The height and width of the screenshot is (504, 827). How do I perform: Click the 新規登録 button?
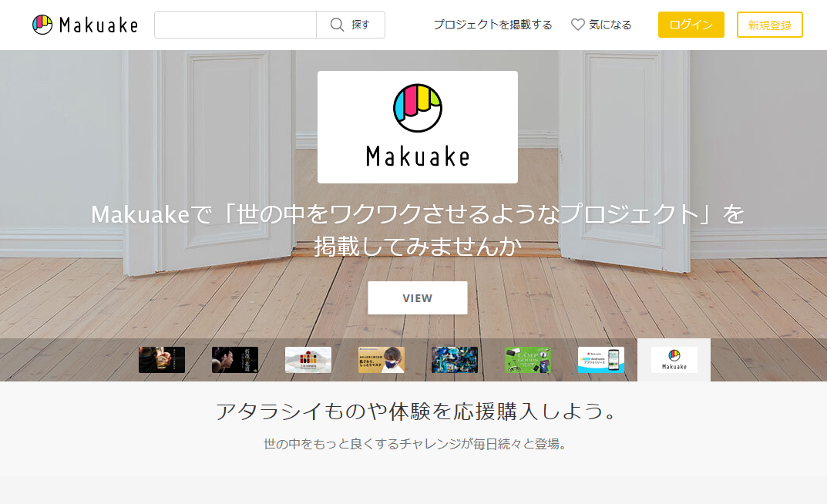pyautogui.click(x=769, y=25)
